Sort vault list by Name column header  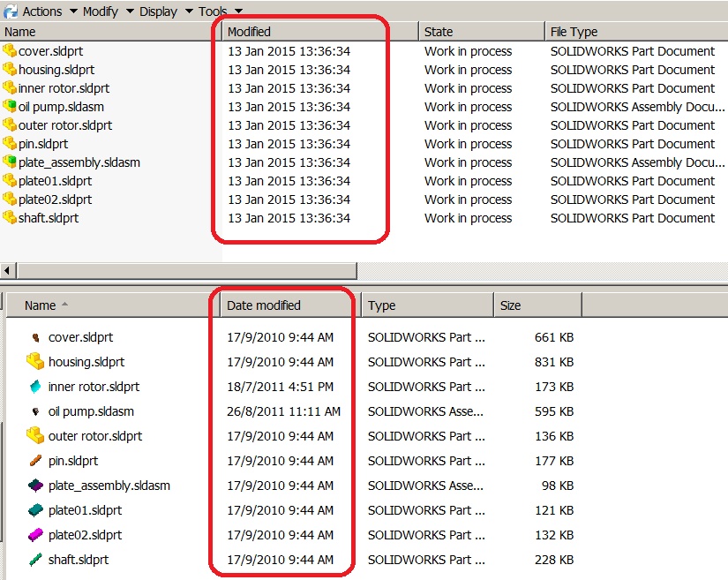click(x=110, y=32)
